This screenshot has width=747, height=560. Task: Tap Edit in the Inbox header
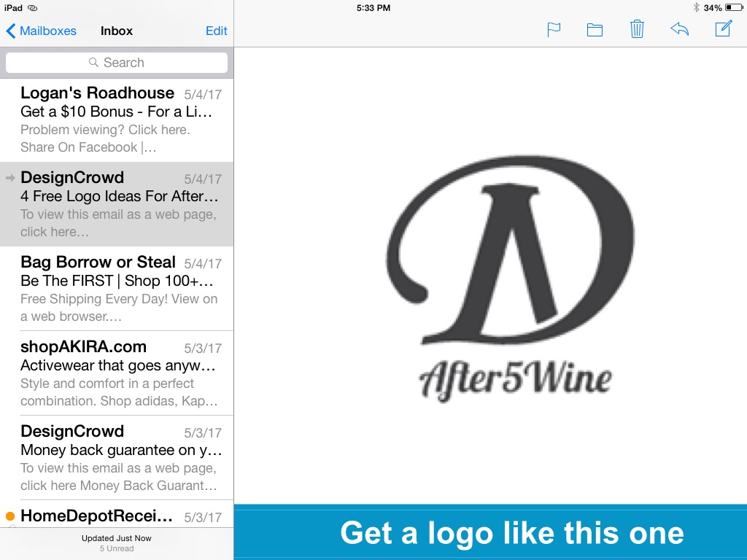click(x=216, y=31)
